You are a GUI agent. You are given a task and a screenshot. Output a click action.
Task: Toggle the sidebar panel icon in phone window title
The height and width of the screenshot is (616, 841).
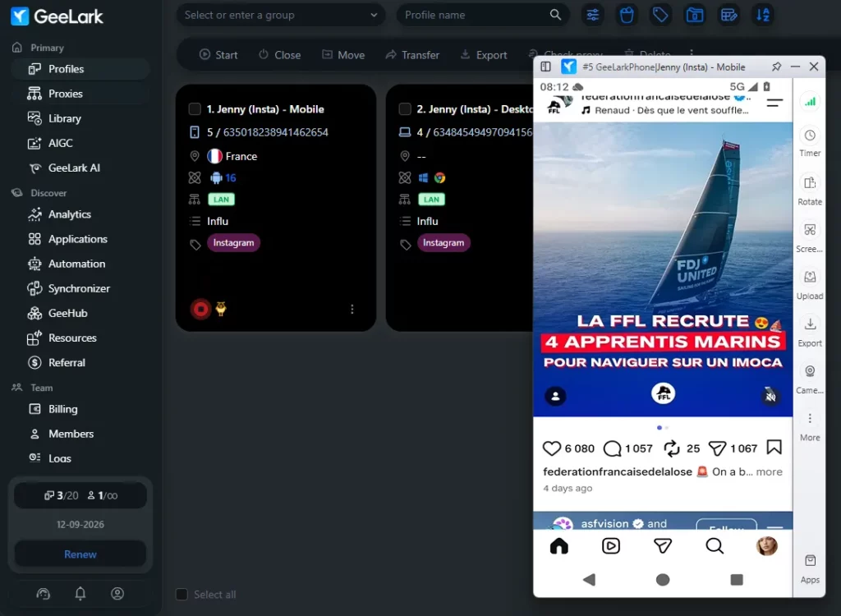[x=545, y=67]
